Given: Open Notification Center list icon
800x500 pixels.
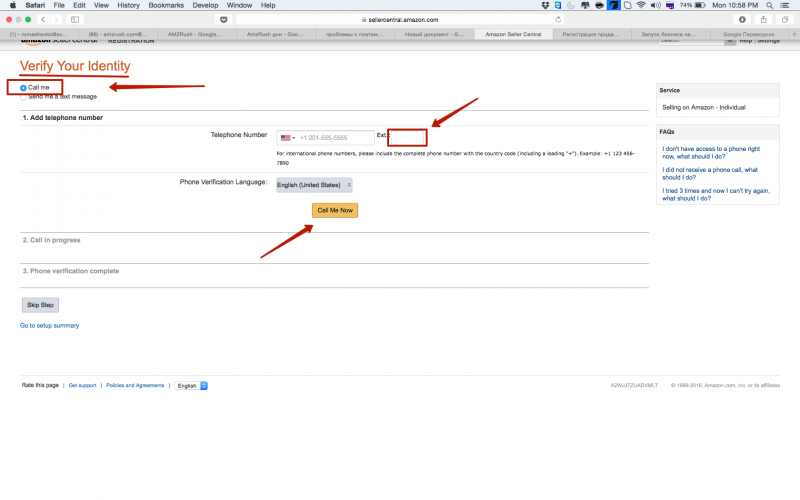Looking at the screenshot, I should click(785, 5).
